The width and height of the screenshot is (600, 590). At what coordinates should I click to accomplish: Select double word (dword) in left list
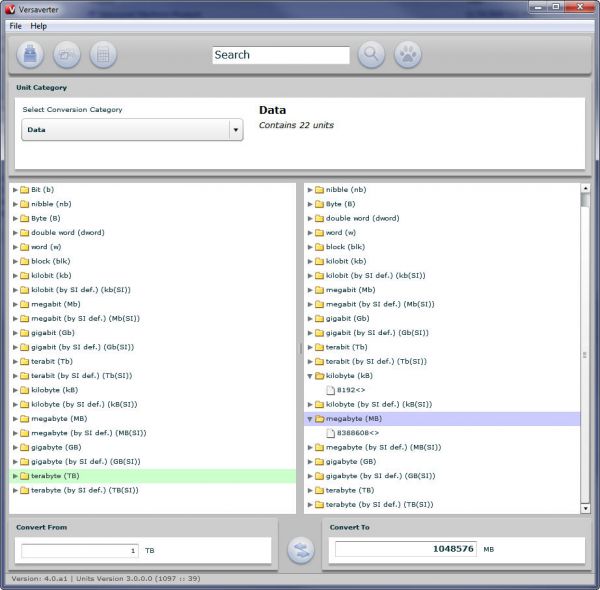(x=68, y=233)
